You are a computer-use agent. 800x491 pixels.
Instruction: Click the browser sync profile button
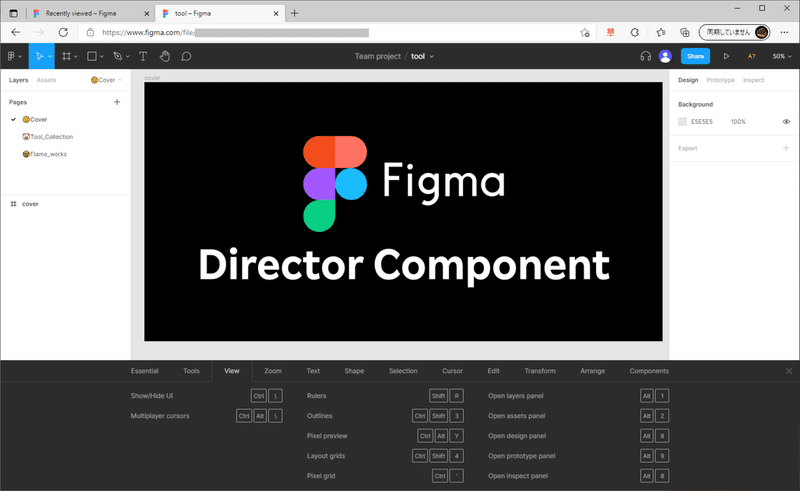(734, 32)
